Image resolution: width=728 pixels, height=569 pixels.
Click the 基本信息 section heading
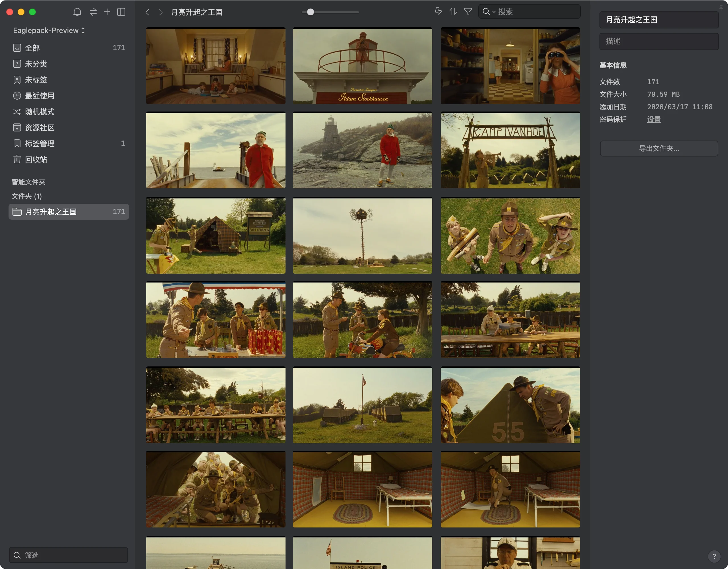tap(613, 65)
